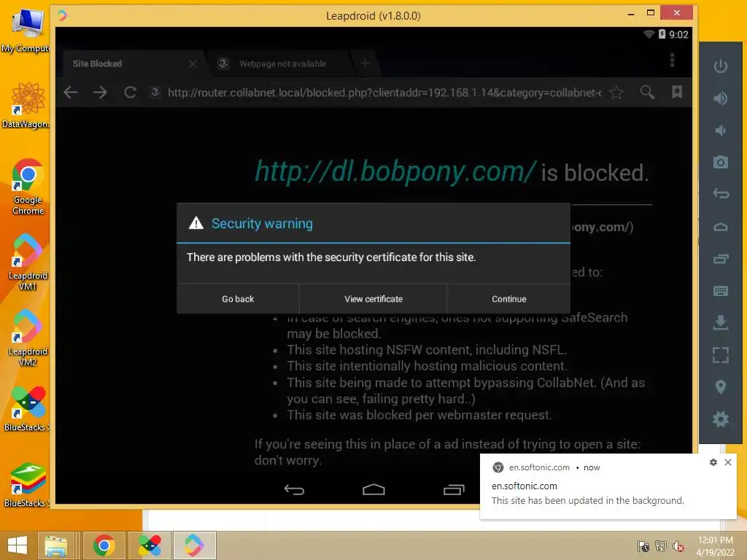
Task: Open the Windows Start button
Action: [x=18, y=545]
